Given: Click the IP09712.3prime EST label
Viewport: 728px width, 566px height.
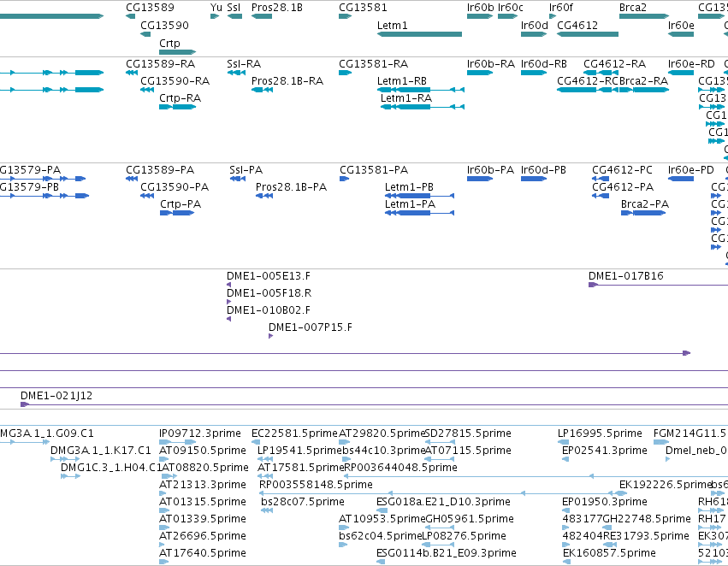Looking at the screenshot, I should [200, 433].
